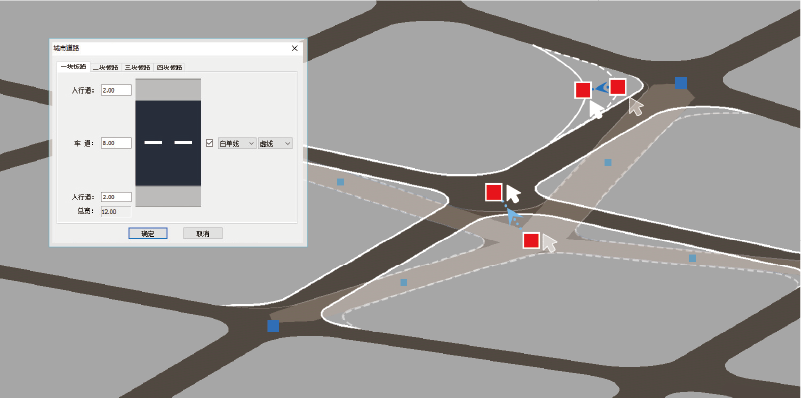Click the 车道 width input field
Viewport: 801px width, 398px height.
point(116,143)
